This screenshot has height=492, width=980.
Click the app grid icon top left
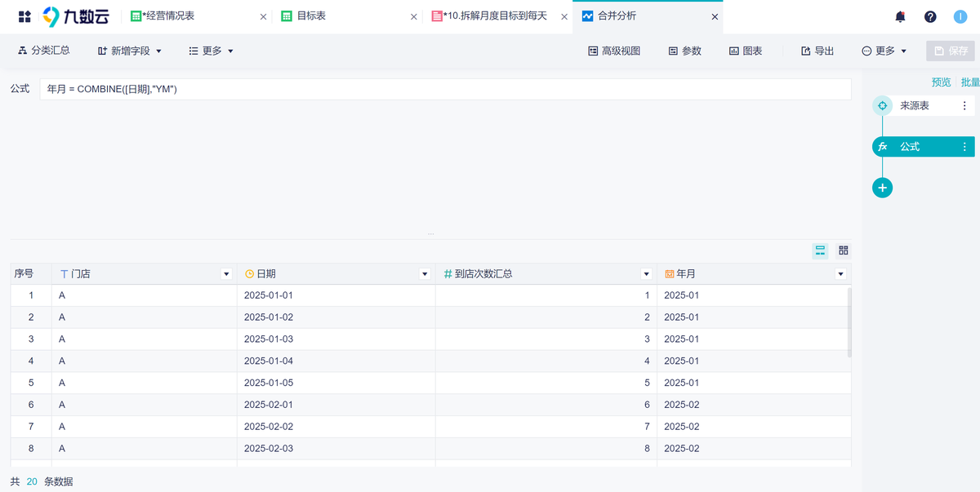(x=23, y=16)
